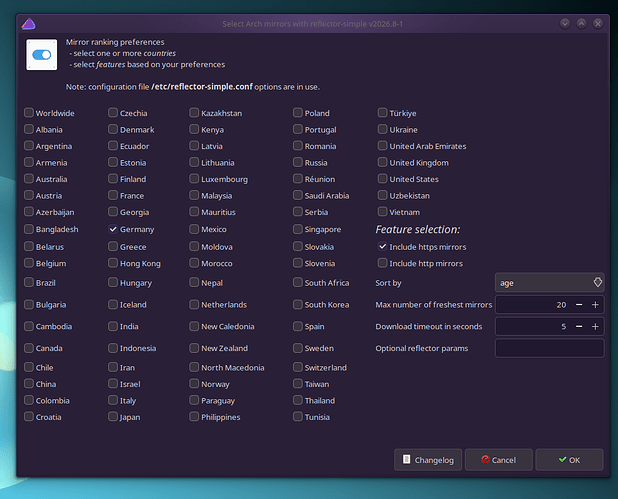Screen dimensions: 618x499
Task: Enable the United Arab Emirates checkbox
Action: click(382, 146)
